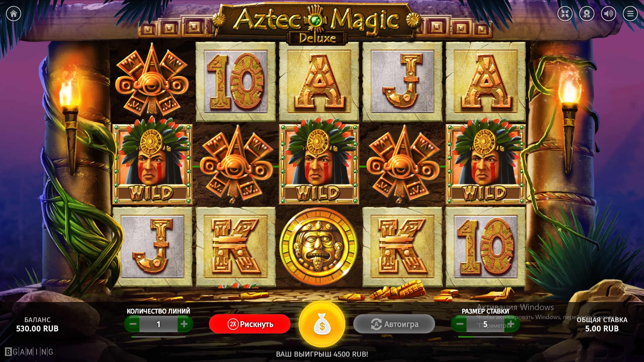
Task: Click the lines count value field
Action: click(159, 324)
